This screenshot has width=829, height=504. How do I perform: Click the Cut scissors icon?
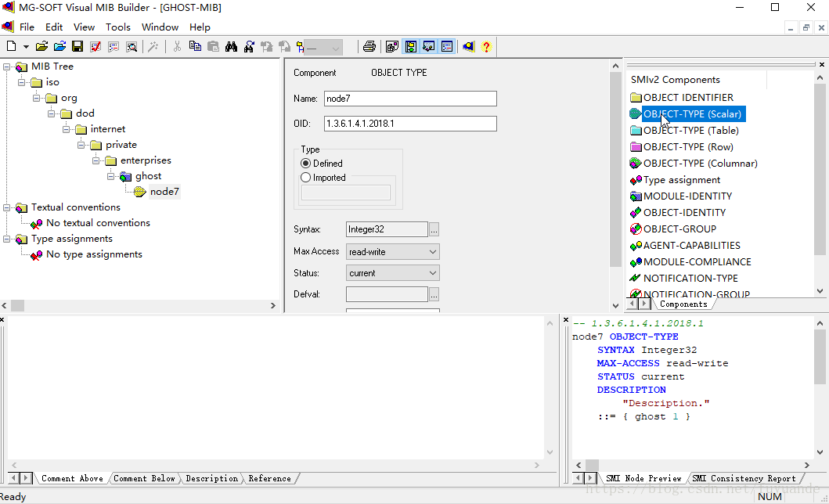[177, 46]
